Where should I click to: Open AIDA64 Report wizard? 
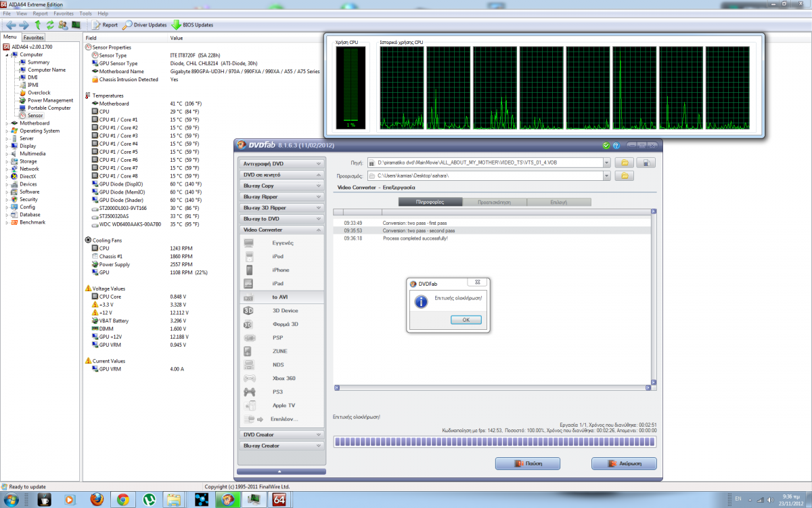tap(104, 25)
